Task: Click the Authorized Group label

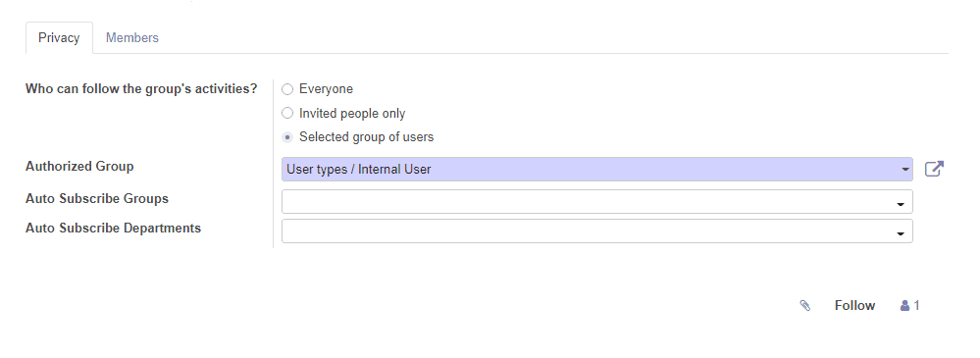Action: pyautogui.click(x=79, y=166)
